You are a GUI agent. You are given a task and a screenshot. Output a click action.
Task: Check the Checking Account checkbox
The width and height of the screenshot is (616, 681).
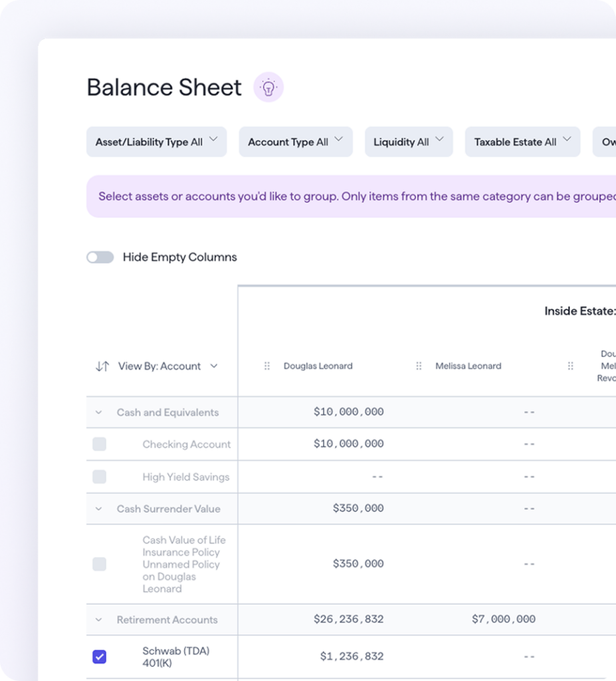point(99,444)
